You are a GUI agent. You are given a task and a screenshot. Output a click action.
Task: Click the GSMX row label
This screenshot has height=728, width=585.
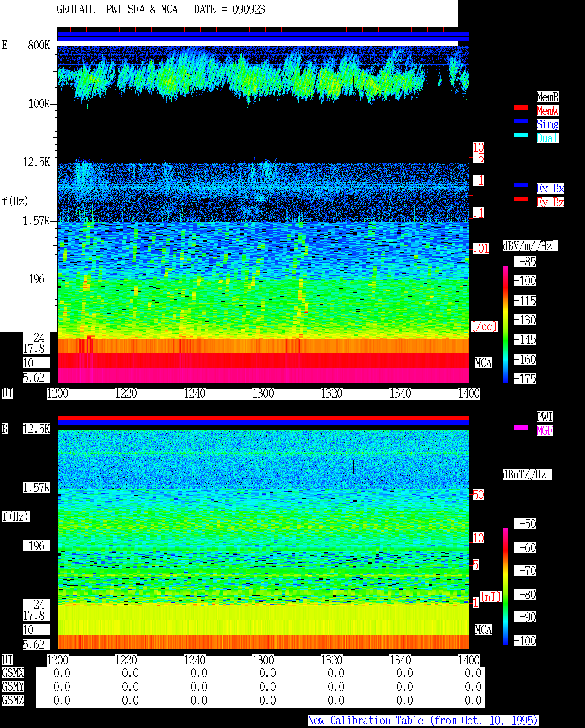[13, 673]
